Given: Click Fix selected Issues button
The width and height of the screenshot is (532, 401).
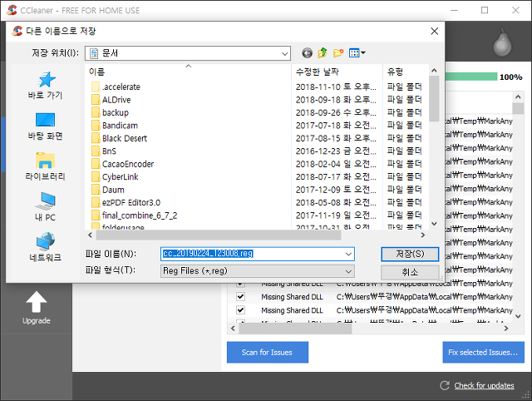Looking at the screenshot, I should pos(483,353).
